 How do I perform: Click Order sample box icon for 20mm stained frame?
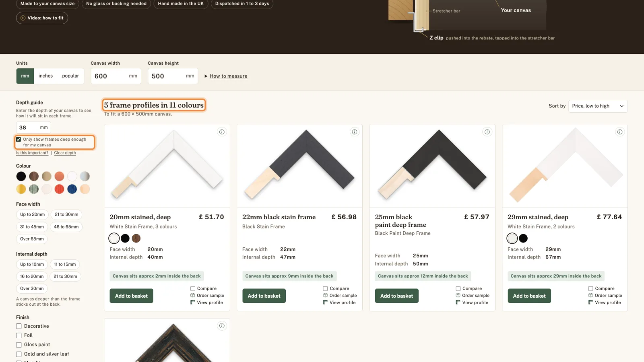click(193, 295)
